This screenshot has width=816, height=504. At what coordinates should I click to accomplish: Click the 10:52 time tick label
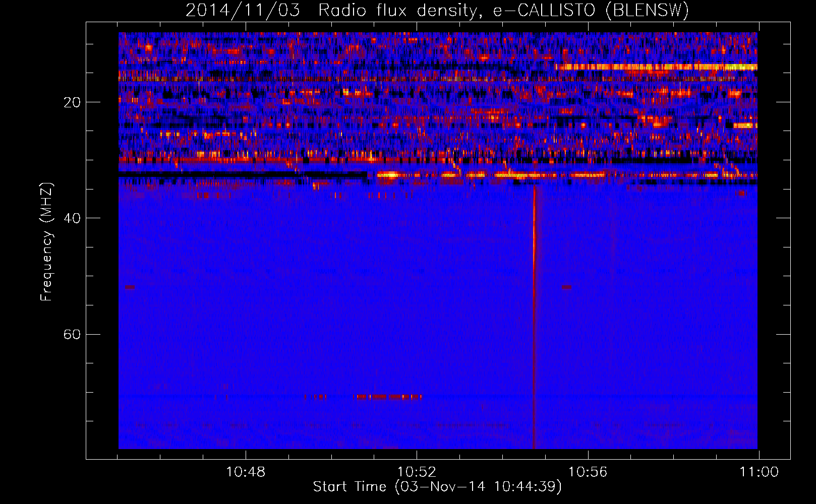417,472
